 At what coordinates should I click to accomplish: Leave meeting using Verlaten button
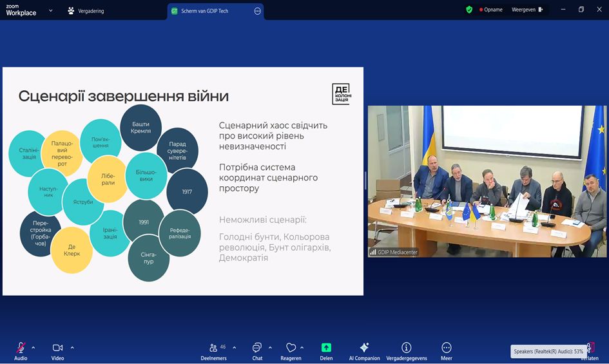[589, 351]
